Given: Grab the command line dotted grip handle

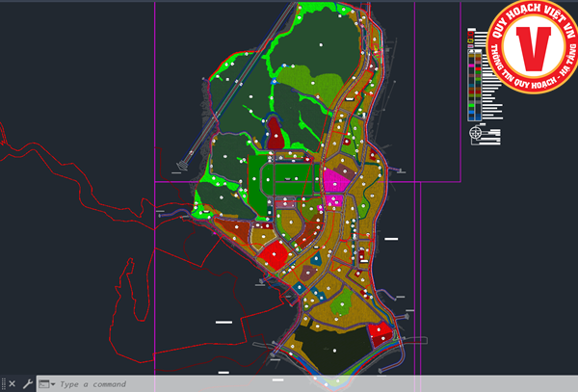Looking at the screenshot, I should coord(3,384).
